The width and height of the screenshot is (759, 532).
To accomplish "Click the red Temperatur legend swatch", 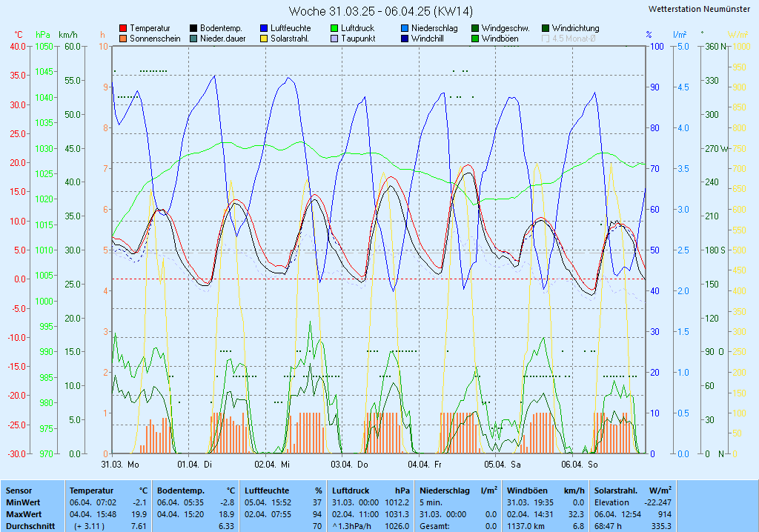I will [x=123, y=28].
